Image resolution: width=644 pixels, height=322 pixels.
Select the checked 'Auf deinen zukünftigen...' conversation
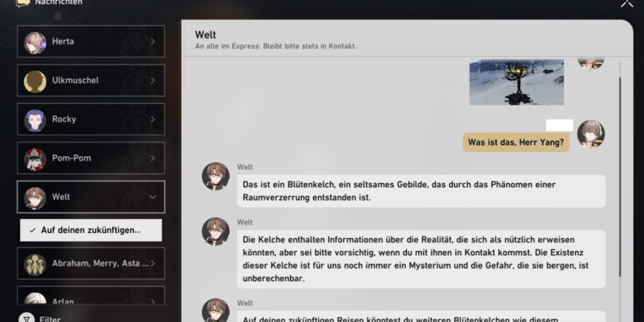(91, 230)
